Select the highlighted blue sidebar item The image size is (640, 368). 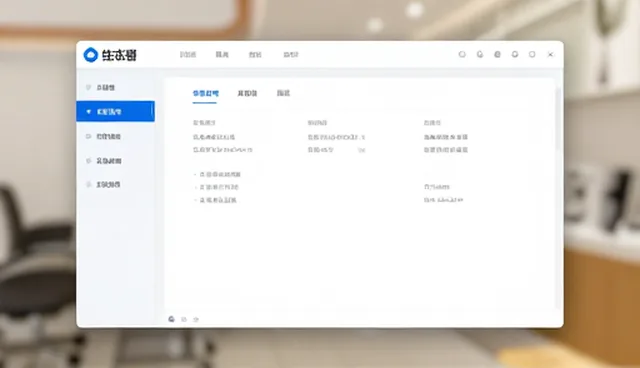[x=116, y=111]
